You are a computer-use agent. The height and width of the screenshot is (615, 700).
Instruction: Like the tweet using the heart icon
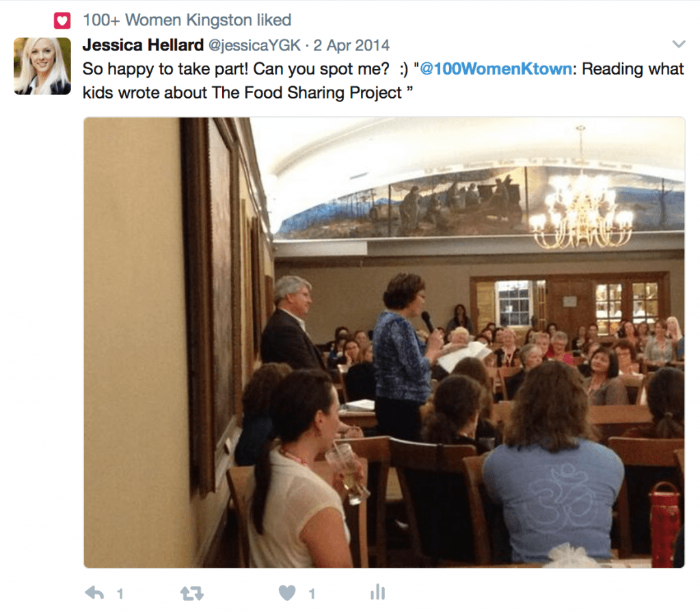287,592
